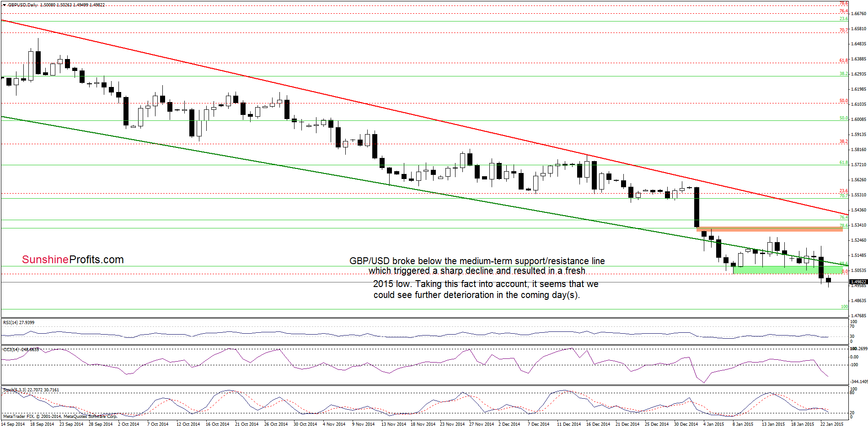Click the 1.57210 price axis label

pyautogui.click(x=859, y=165)
